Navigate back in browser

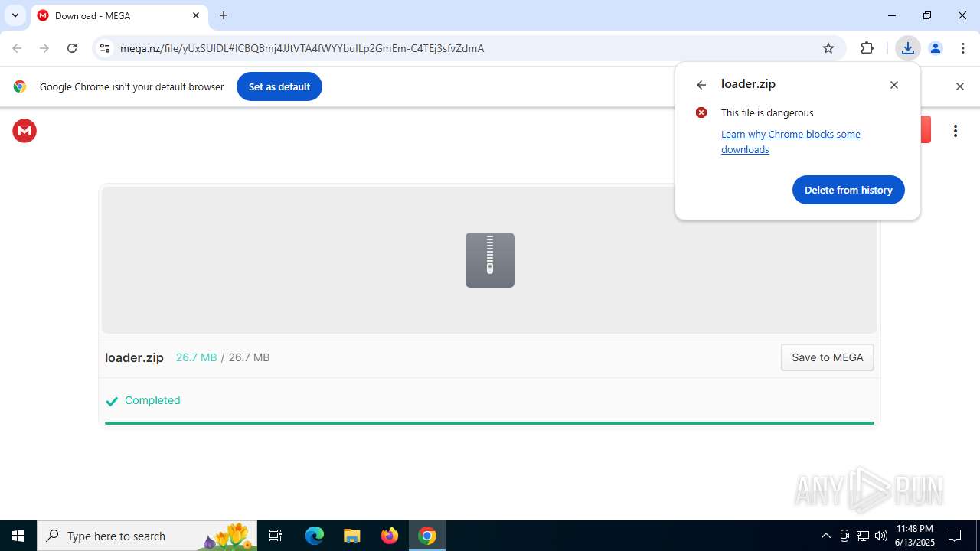pos(17,48)
